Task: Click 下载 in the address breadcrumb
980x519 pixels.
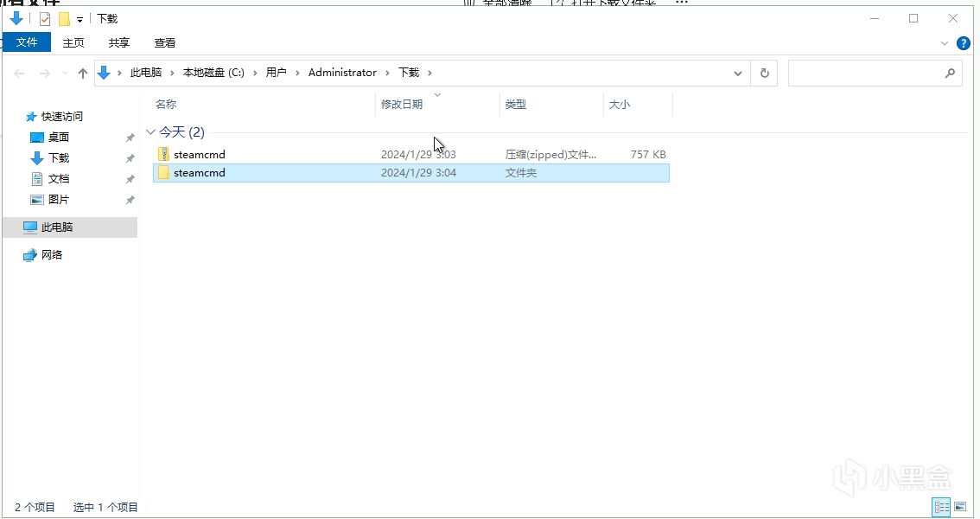Action: [409, 73]
